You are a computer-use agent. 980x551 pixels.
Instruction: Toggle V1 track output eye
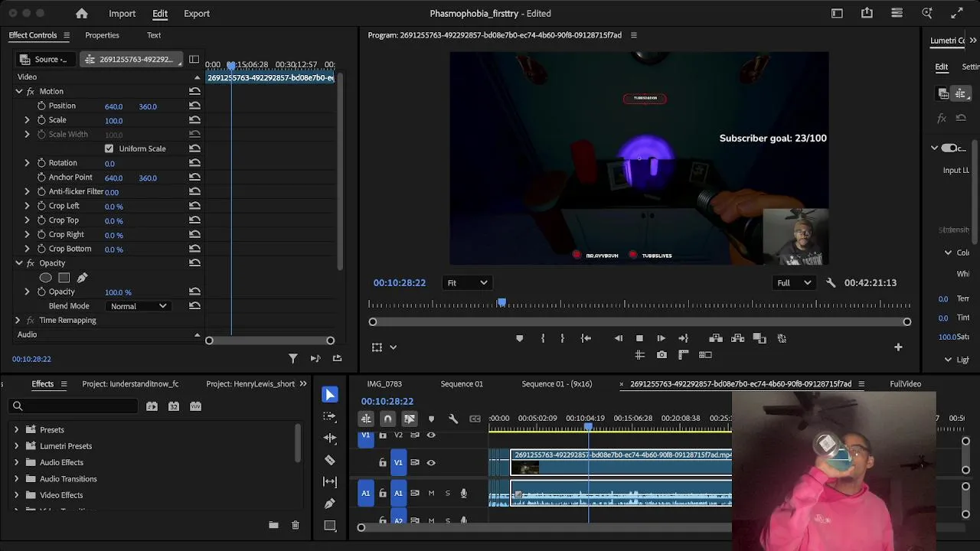pyautogui.click(x=431, y=462)
